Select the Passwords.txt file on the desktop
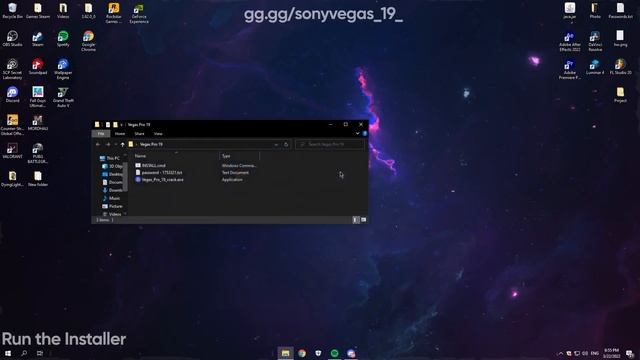 620,11
